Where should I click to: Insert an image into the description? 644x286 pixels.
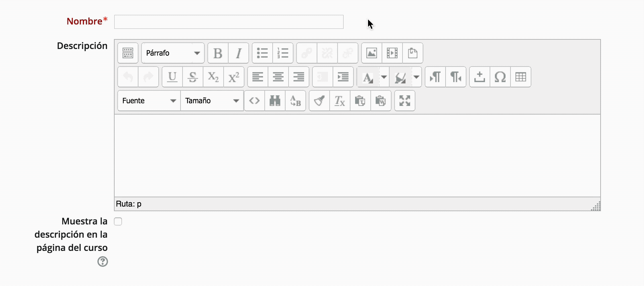pyautogui.click(x=371, y=53)
